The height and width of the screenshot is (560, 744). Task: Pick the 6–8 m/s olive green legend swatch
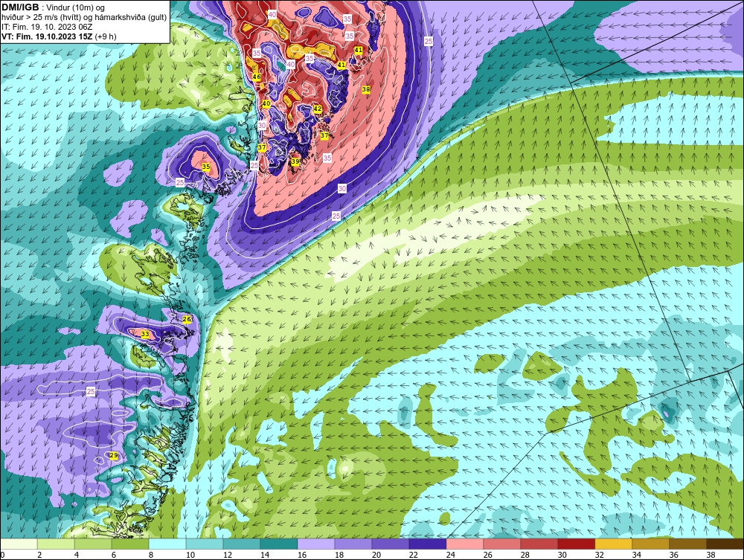pyautogui.click(x=130, y=544)
